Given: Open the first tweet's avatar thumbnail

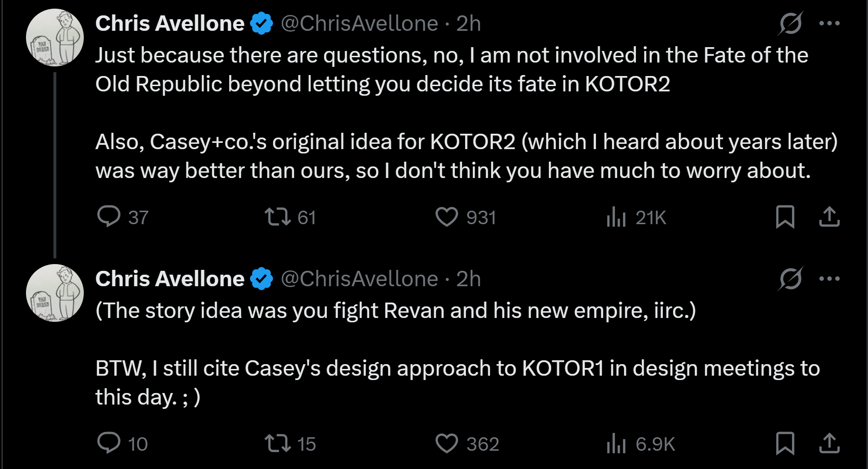Looking at the screenshot, I should [x=55, y=38].
